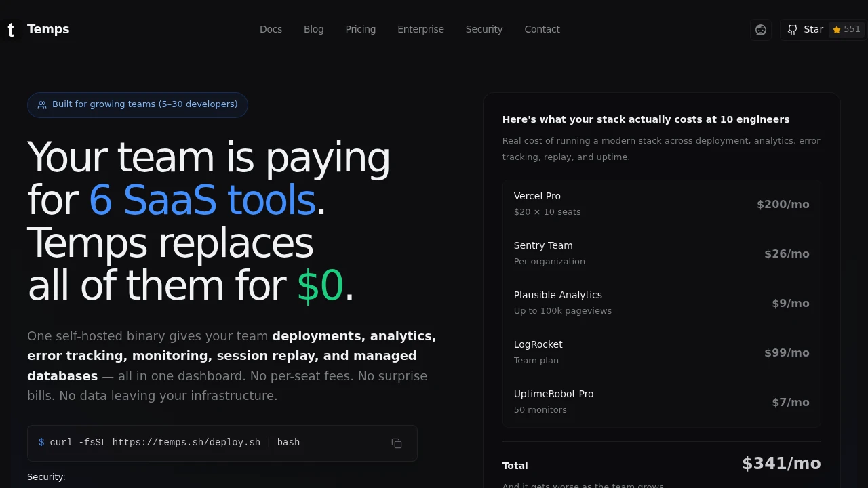
Task: Click the '$200/mo' price
Action: tap(783, 204)
